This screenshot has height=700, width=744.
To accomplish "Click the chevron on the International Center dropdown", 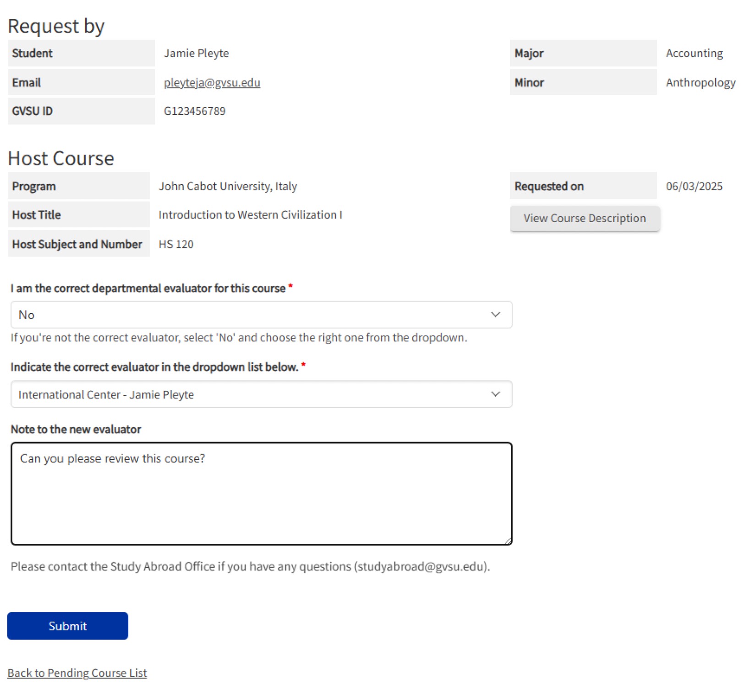I will (495, 394).
